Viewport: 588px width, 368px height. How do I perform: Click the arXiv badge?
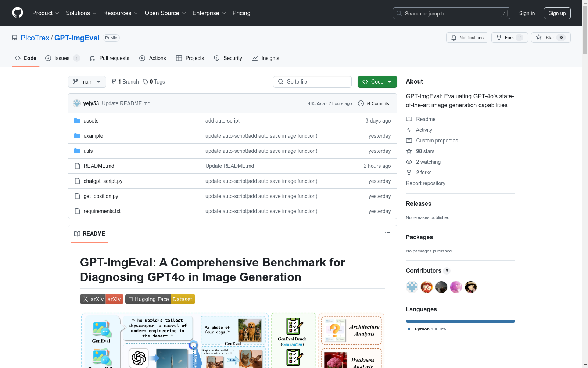coord(102,299)
